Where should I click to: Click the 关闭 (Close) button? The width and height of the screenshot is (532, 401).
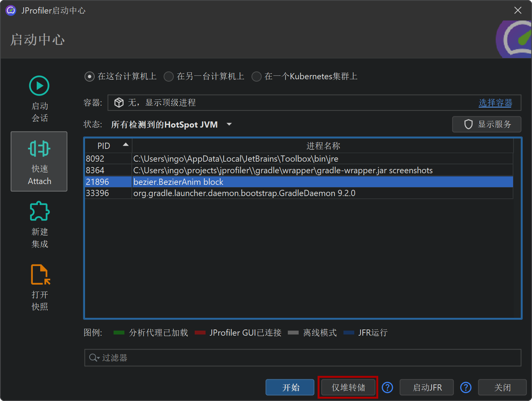click(x=502, y=387)
